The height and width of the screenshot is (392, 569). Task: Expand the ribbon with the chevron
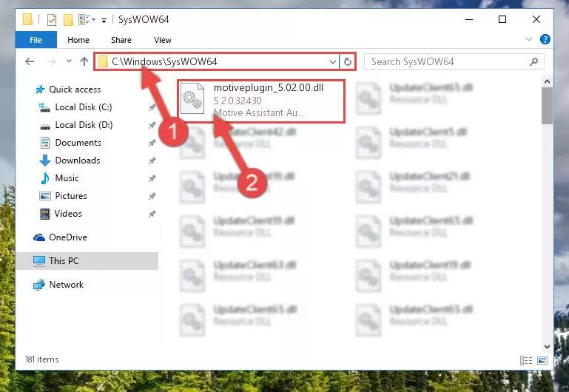pos(529,39)
